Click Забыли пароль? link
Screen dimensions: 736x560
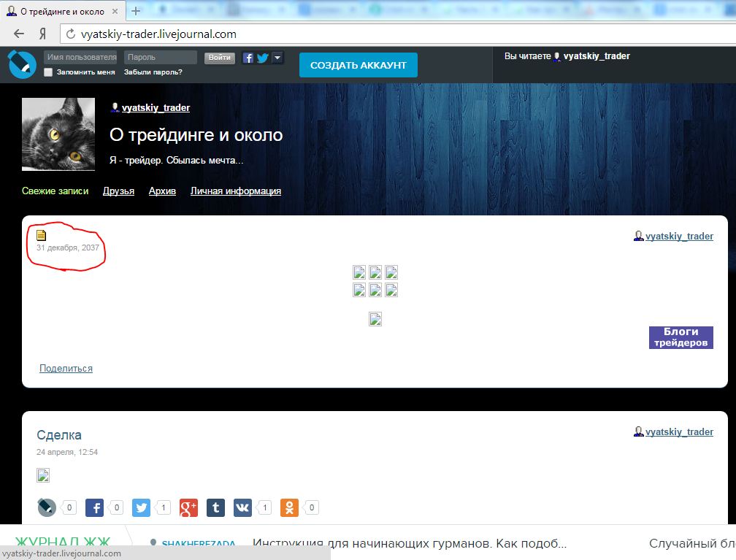tap(153, 72)
